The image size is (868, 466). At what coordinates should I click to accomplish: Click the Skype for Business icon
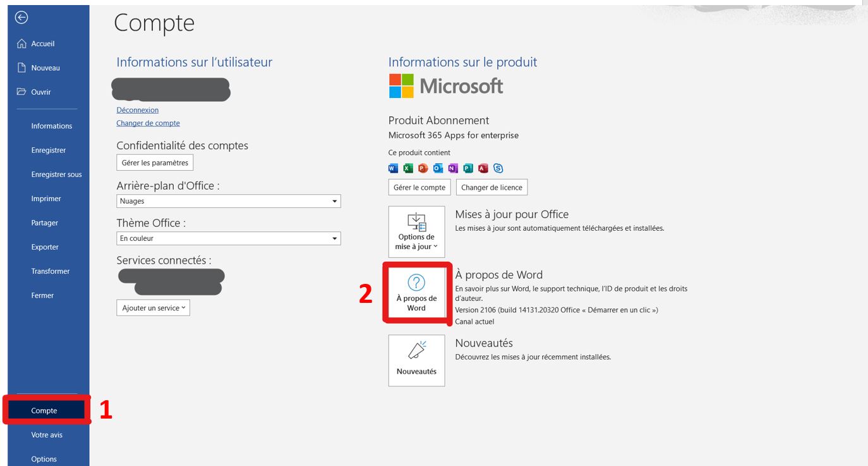point(498,168)
